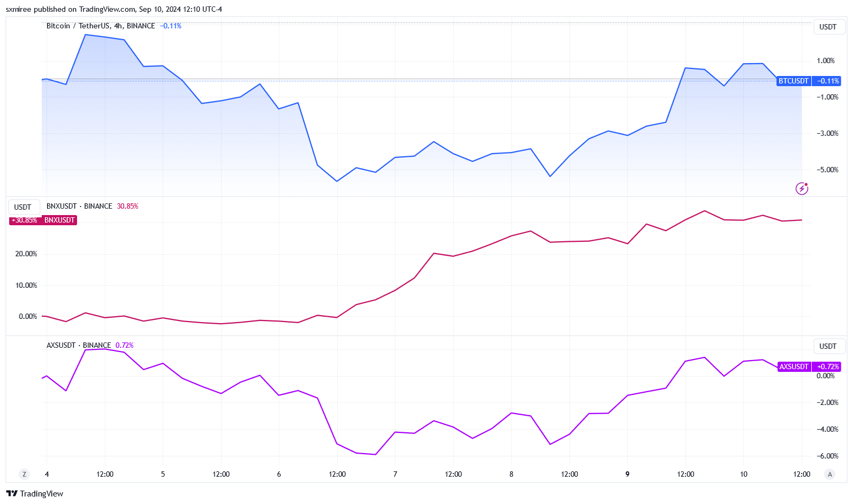Select the Bitcoin / TetherUS legend title
The height and width of the screenshot is (504, 853).
point(101,26)
